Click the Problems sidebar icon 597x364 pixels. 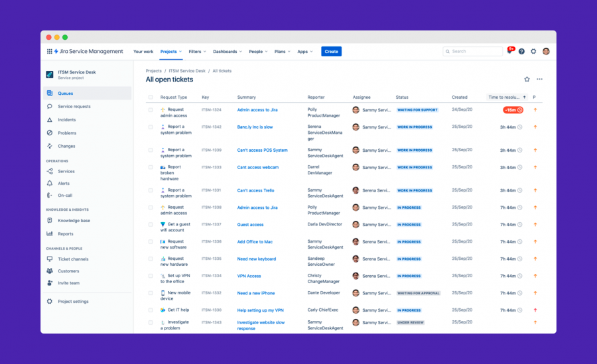tap(50, 133)
